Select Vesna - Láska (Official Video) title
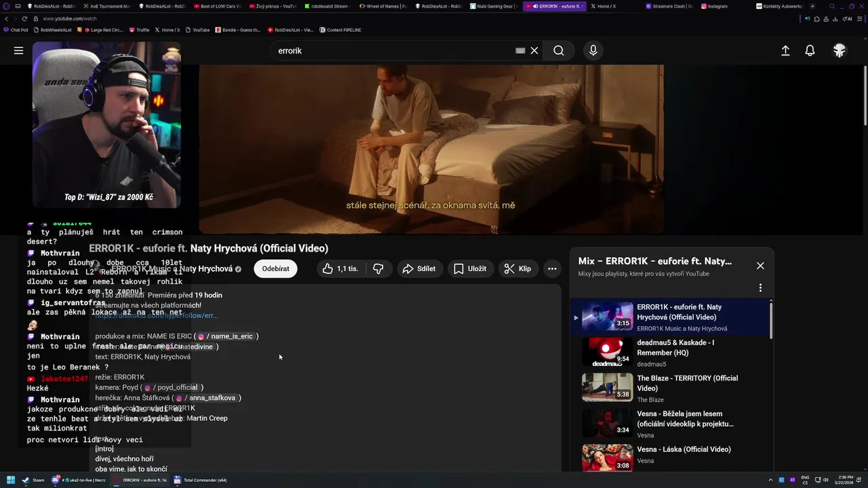 (x=684, y=449)
